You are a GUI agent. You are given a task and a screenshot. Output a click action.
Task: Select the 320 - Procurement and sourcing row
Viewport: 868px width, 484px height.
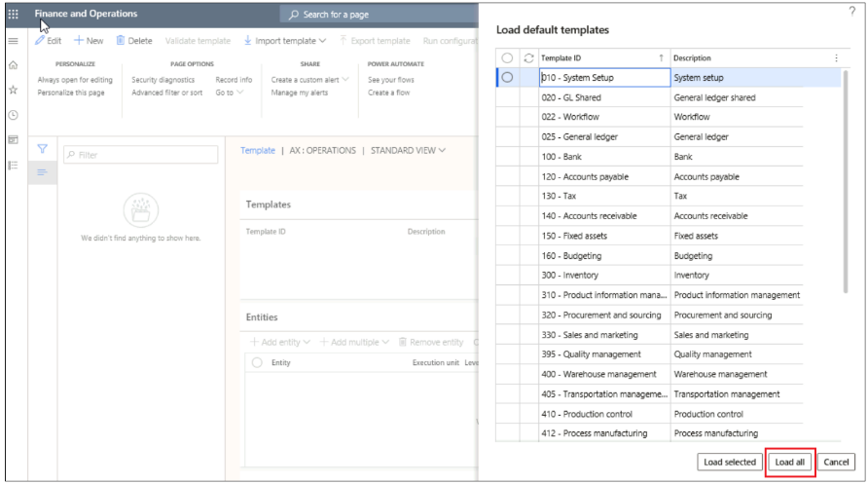point(649,316)
